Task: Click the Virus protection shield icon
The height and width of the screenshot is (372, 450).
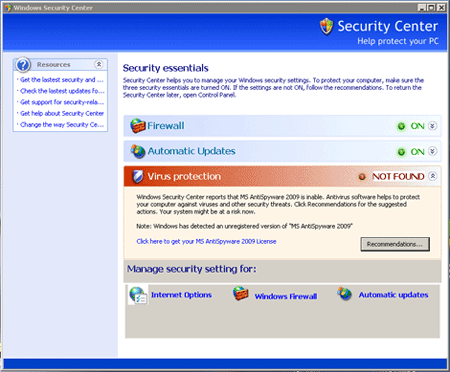Action: [137, 176]
